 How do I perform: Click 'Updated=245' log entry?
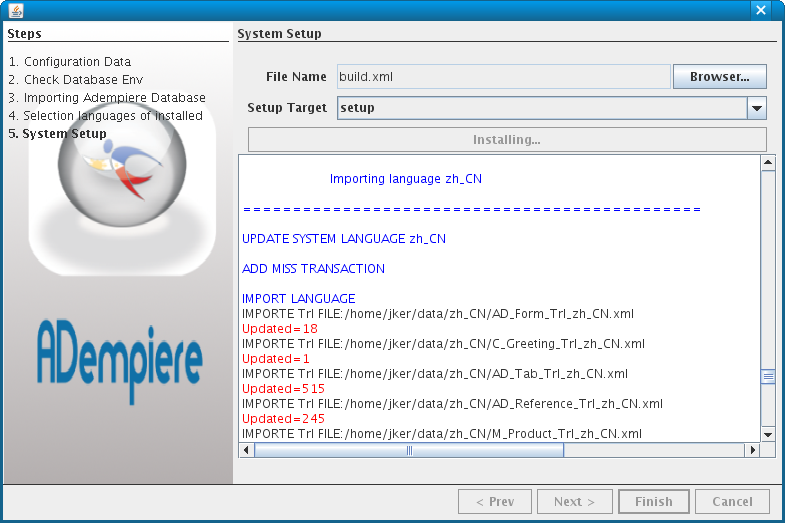[x=283, y=419]
